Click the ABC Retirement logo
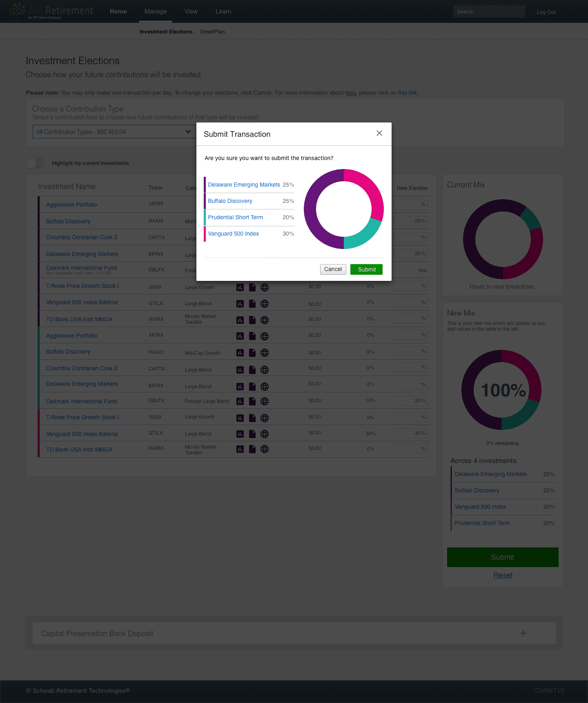 [51, 11]
